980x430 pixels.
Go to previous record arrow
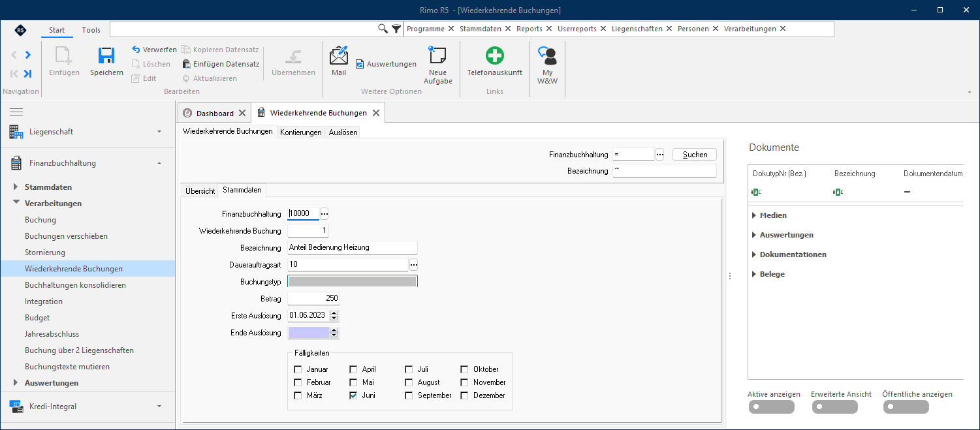14,55
